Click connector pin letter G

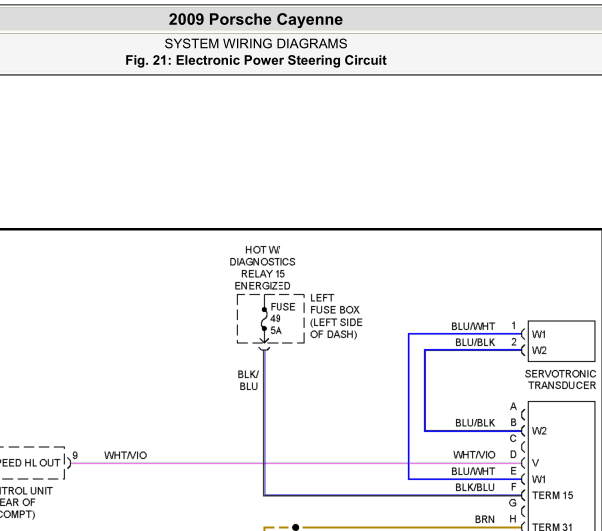coord(513,503)
